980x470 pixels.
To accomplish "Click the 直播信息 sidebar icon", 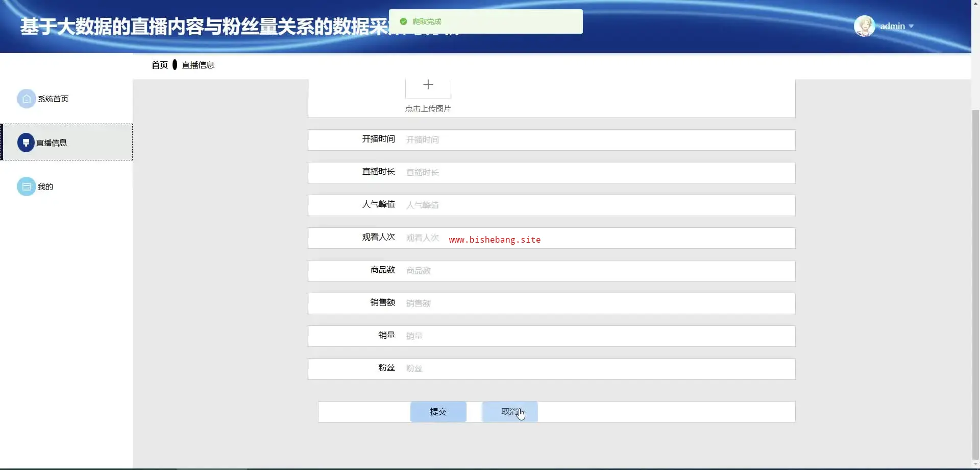I will 26,143.
